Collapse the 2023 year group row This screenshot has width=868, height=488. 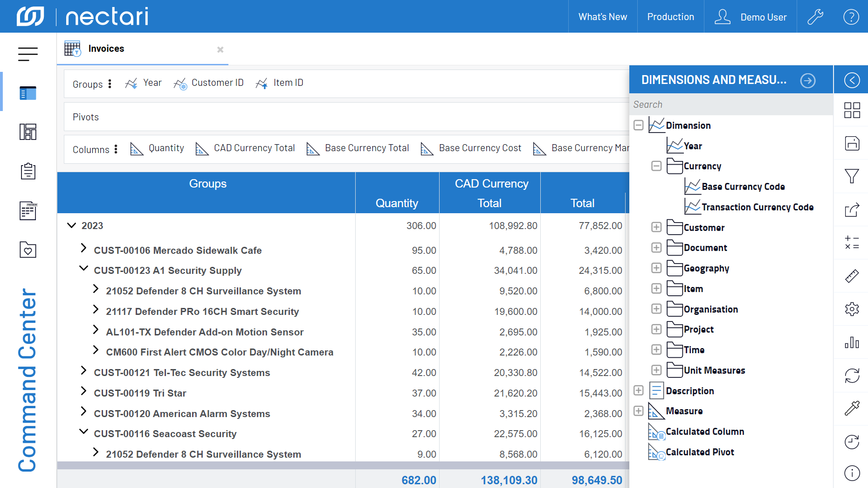(71, 226)
